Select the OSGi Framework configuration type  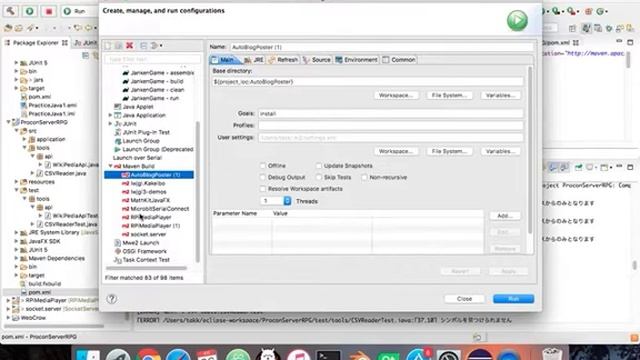tap(144, 251)
